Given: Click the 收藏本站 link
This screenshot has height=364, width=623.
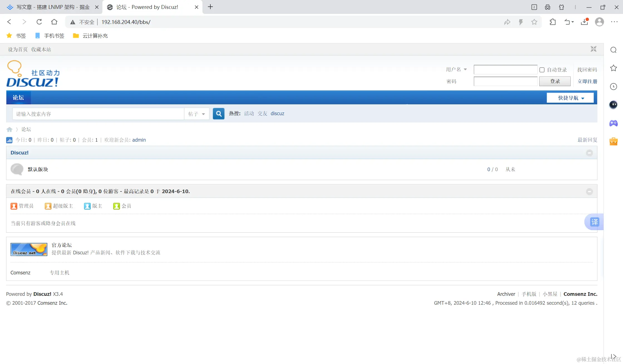Looking at the screenshot, I should click(41, 49).
